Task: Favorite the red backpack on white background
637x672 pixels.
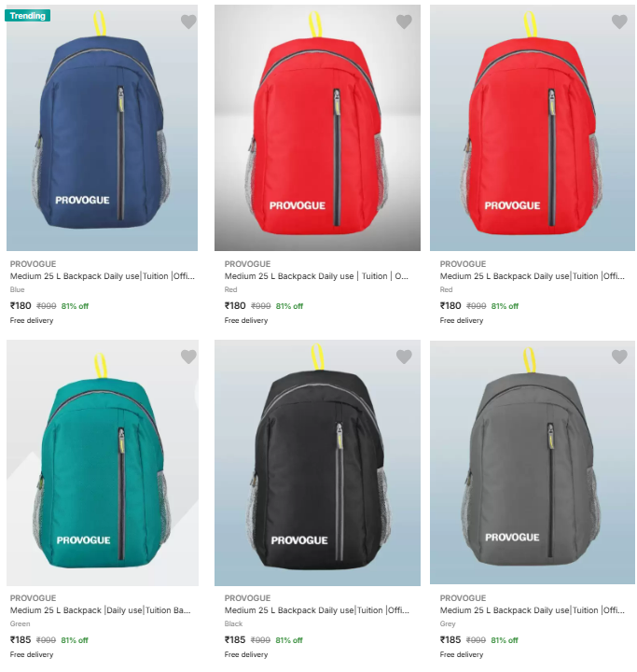Action: point(404,21)
